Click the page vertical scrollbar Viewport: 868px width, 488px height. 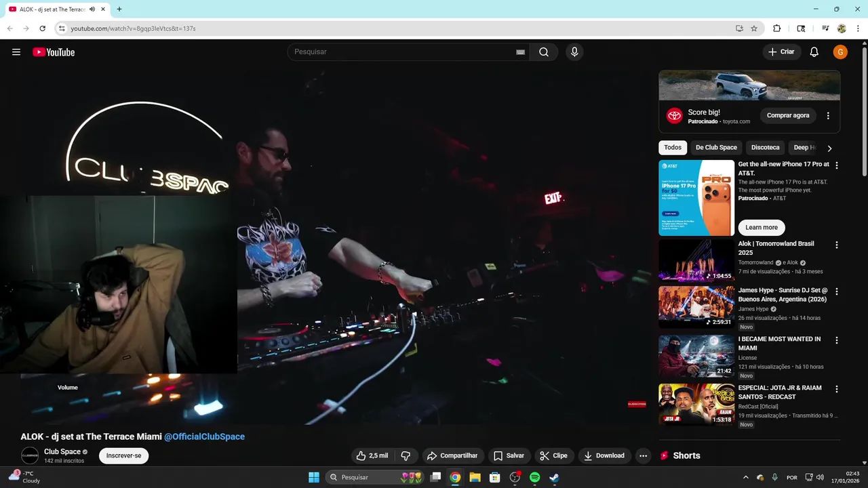click(863, 113)
